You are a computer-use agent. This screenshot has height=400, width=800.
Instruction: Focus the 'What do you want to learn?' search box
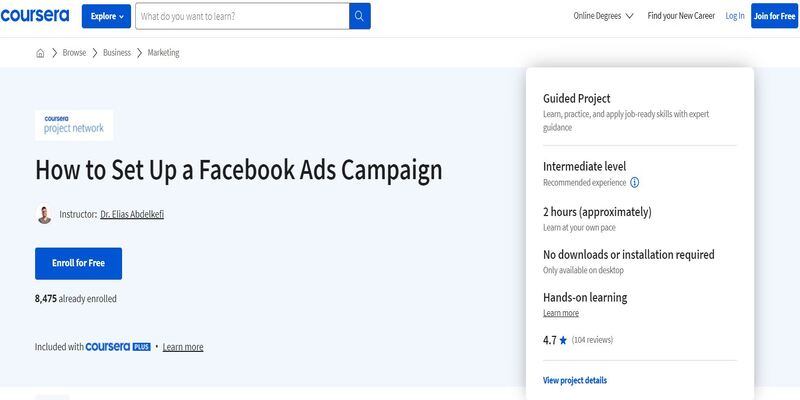coord(242,16)
